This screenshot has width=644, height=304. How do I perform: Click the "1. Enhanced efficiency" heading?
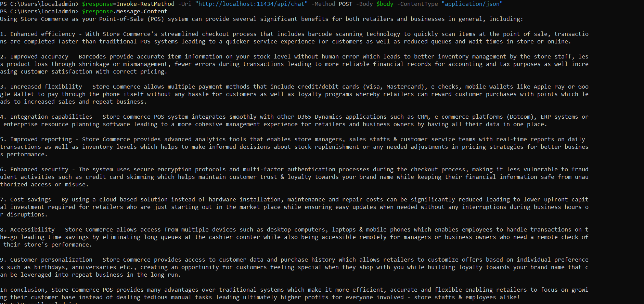click(38, 34)
